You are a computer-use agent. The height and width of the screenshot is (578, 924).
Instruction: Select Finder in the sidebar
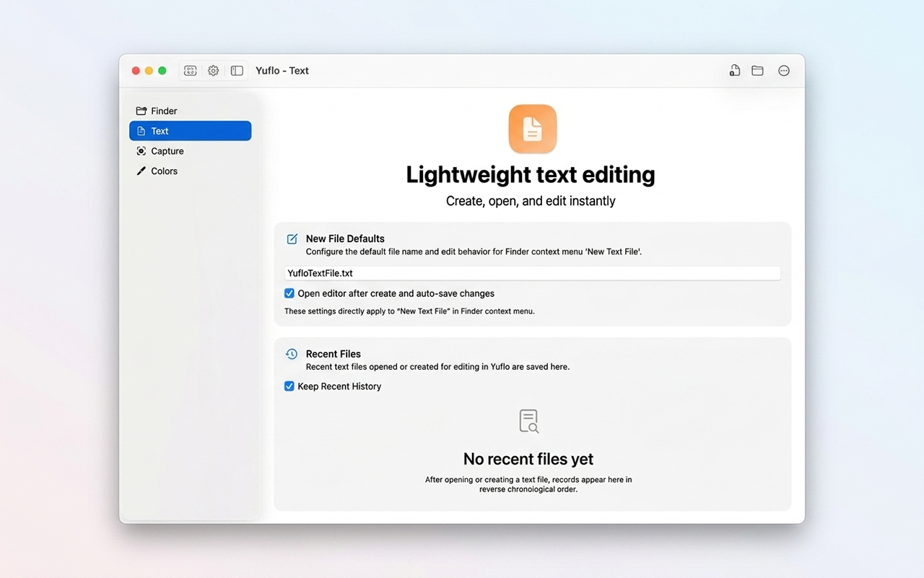pyautogui.click(x=191, y=111)
